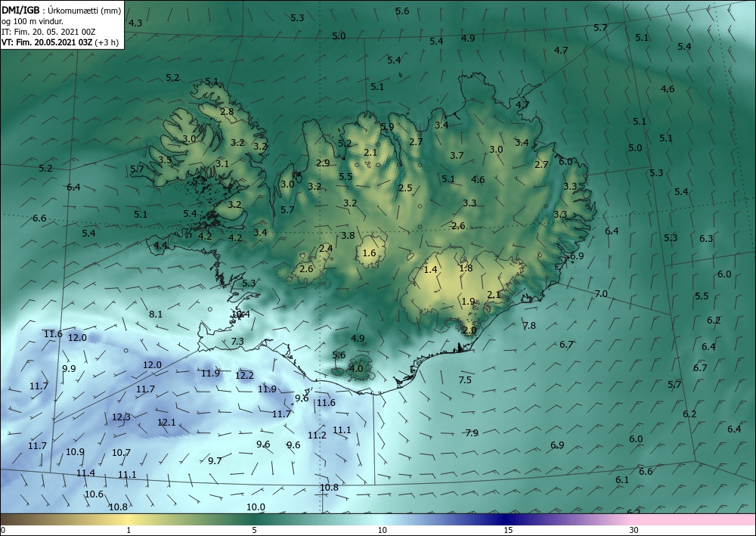This screenshot has width=756, height=536.
Task: Click the 9.7 map value
Action: pos(215,461)
